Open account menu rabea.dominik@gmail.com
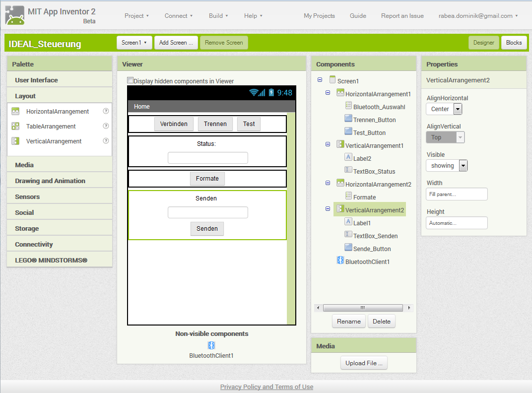 [478, 16]
